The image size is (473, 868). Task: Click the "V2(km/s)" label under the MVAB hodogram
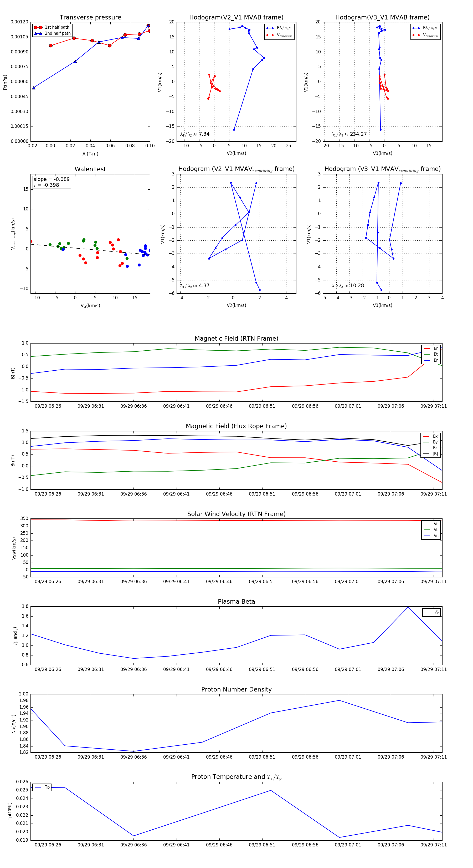tap(236, 153)
